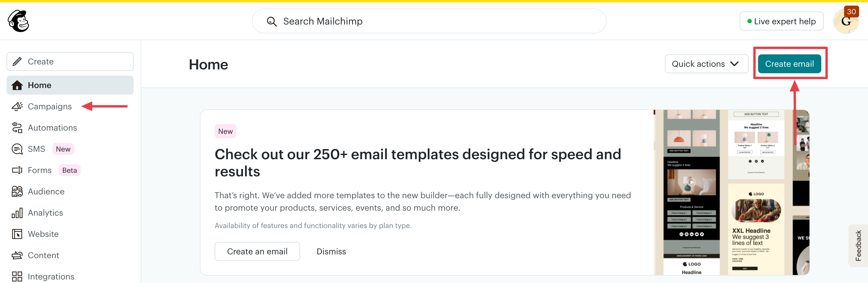Click the Audience people icon

[x=17, y=191]
